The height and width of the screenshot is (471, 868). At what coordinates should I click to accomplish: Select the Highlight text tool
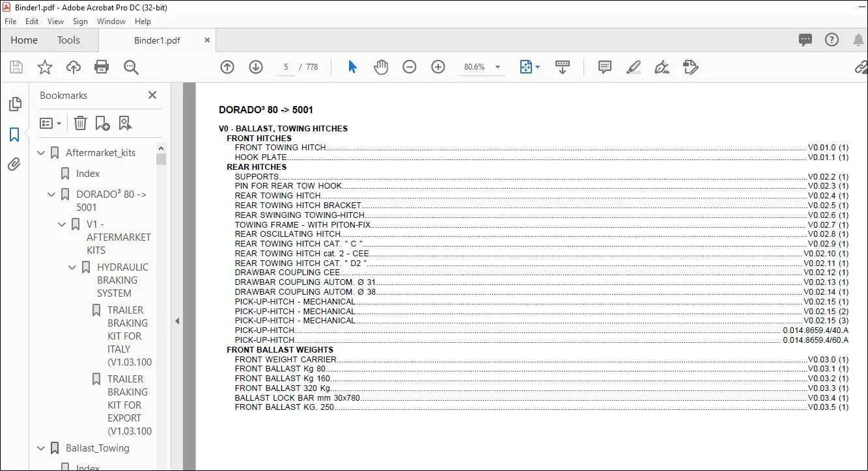pyautogui.click(x=634, y=67)
